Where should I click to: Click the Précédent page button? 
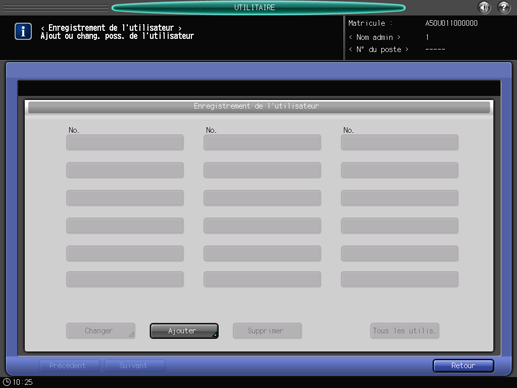pyautogui.click(x=69, y=366)
